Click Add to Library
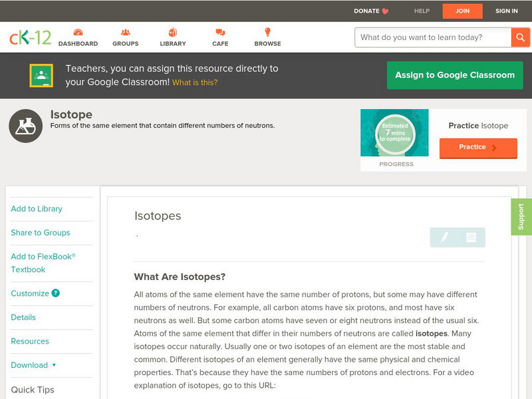The width and height of the screenshot is (532, 399). pos(37,209)
